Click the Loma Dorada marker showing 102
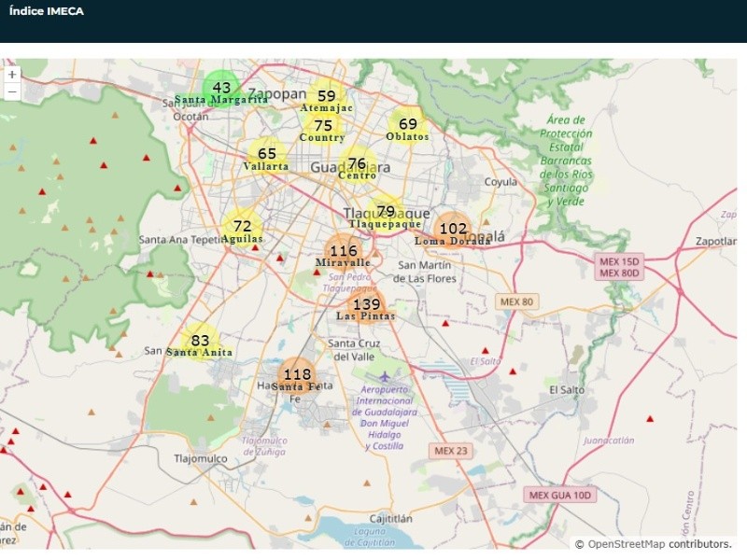 click(x=453, y=229)
